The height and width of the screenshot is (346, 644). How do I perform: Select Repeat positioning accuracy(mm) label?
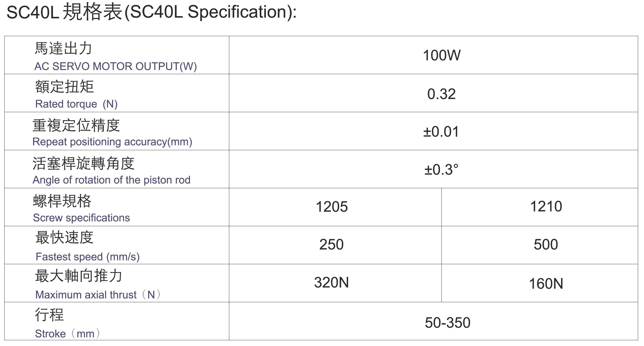click(x=112, y=142)
